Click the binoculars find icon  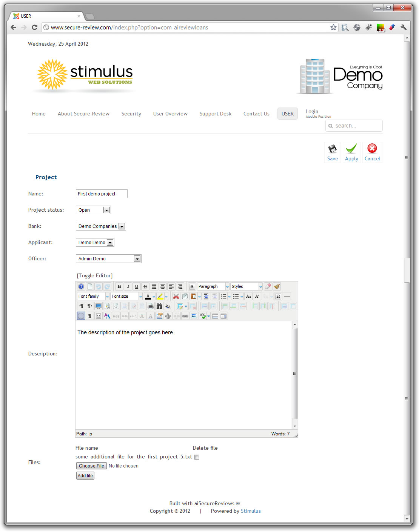[x=159, y=306]
